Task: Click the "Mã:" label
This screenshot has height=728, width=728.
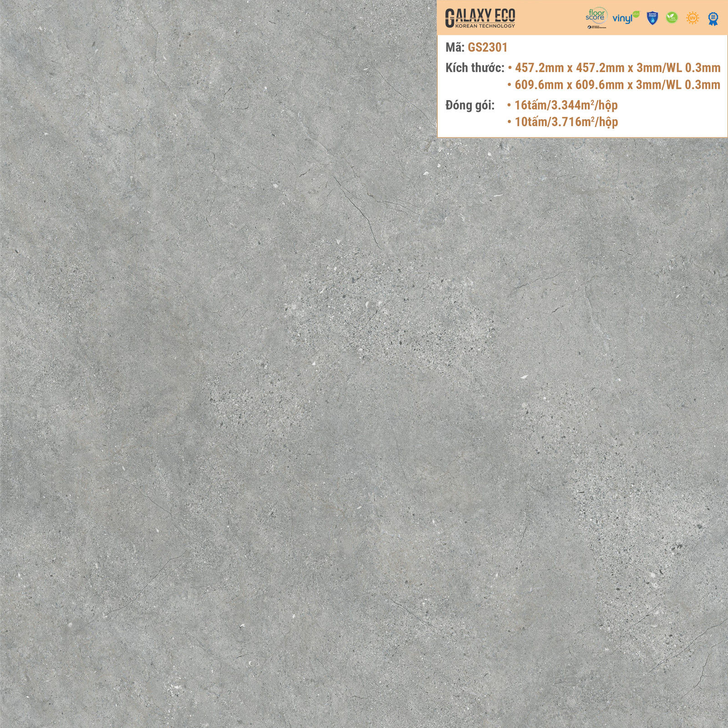Action: pyautogui.click(x=455, y=47)
